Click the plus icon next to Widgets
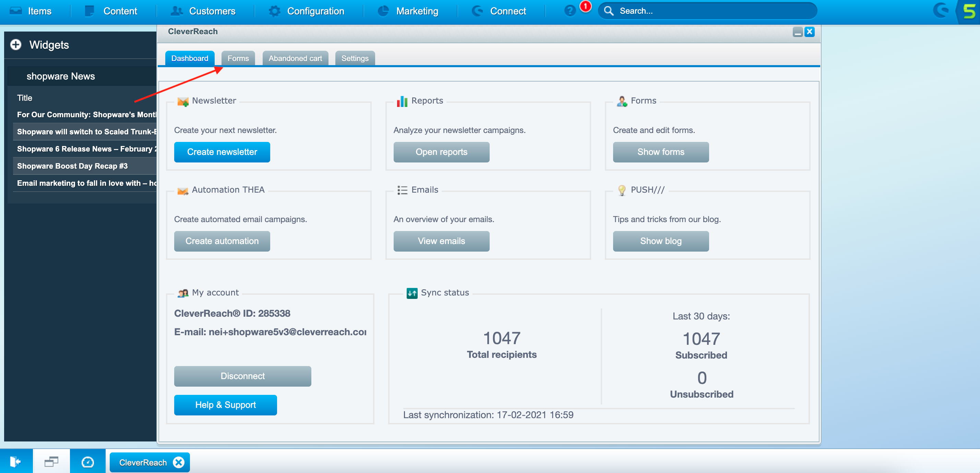The image size is (980, 473). coord(15,45)
